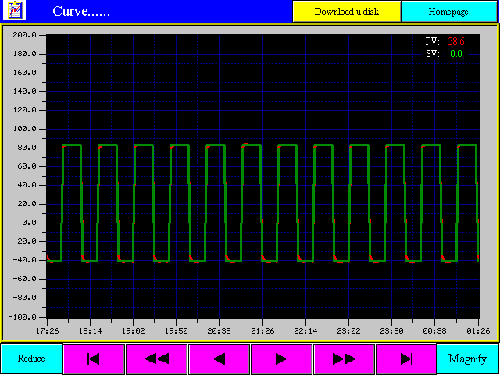The width and height of the screenshot is (500, 375).
Task: Click the Magnify button
Action: (x=467, y=359)
